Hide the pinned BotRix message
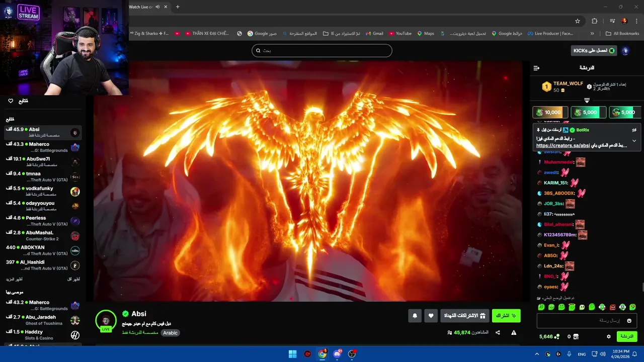 (x=634, y=130)
